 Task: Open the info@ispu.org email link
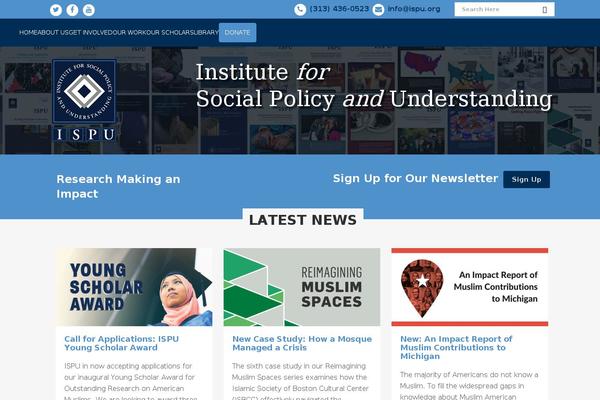(x=414, y=9)
